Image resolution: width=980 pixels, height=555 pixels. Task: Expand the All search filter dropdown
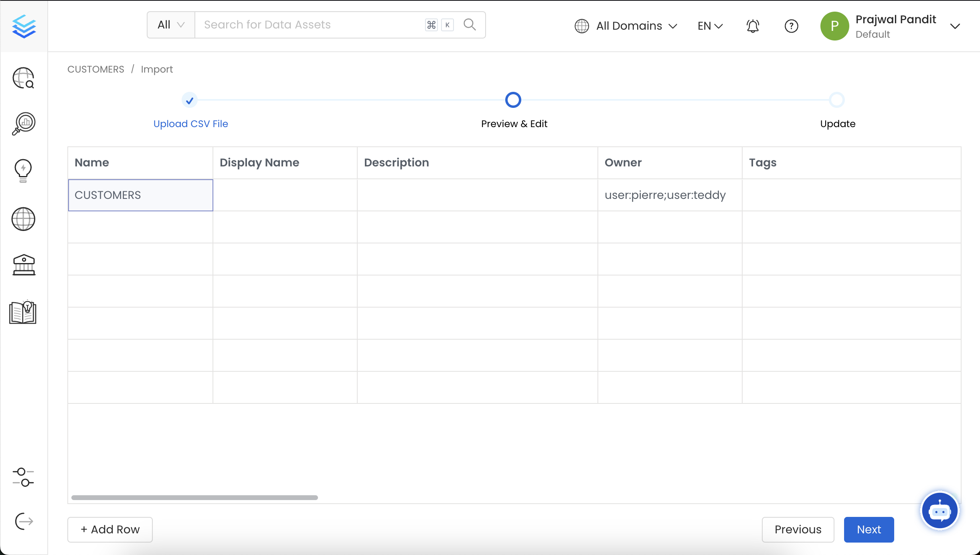click(171, 25)
